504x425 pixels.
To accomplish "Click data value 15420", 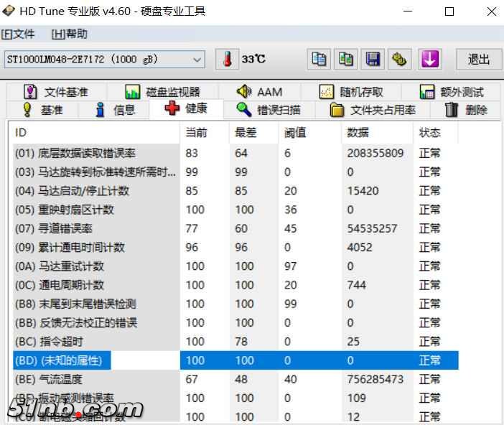I will 363,191.
